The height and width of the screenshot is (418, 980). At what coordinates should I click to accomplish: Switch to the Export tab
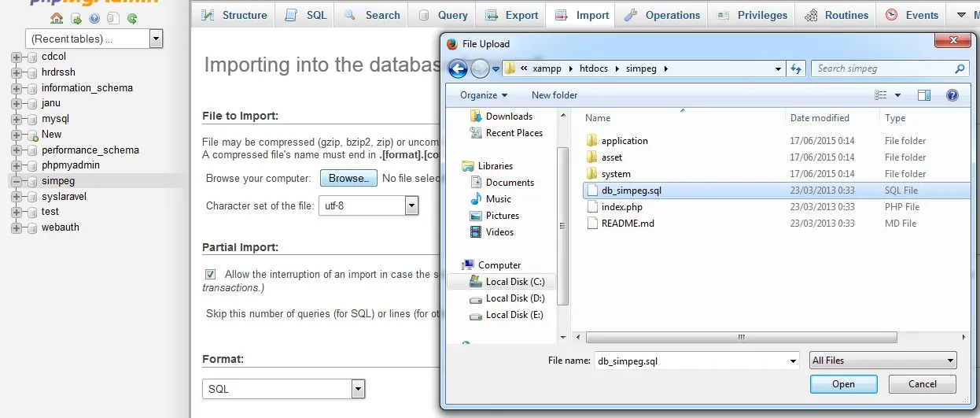coord(512,15)
